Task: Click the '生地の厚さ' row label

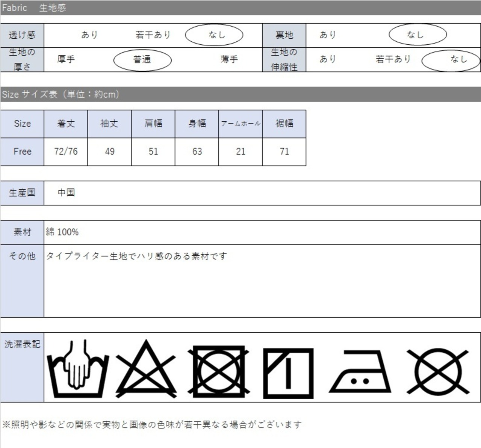Action: [22, 59]
